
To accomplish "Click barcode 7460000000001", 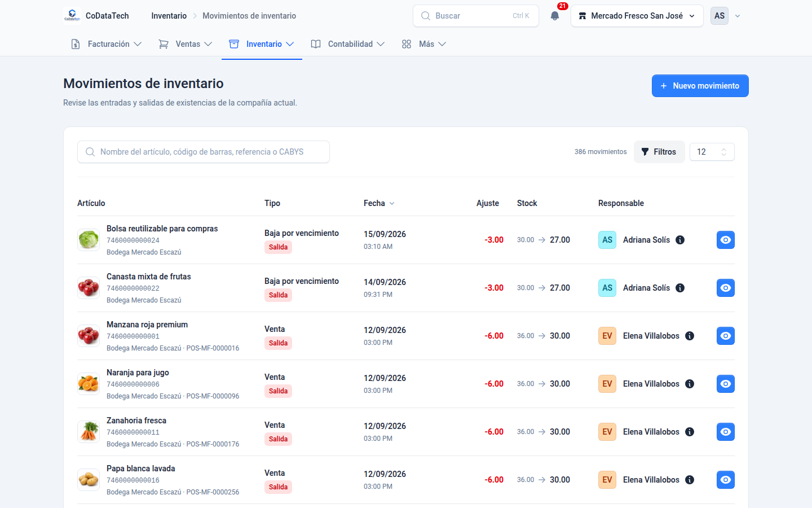I will coord(133,336).
